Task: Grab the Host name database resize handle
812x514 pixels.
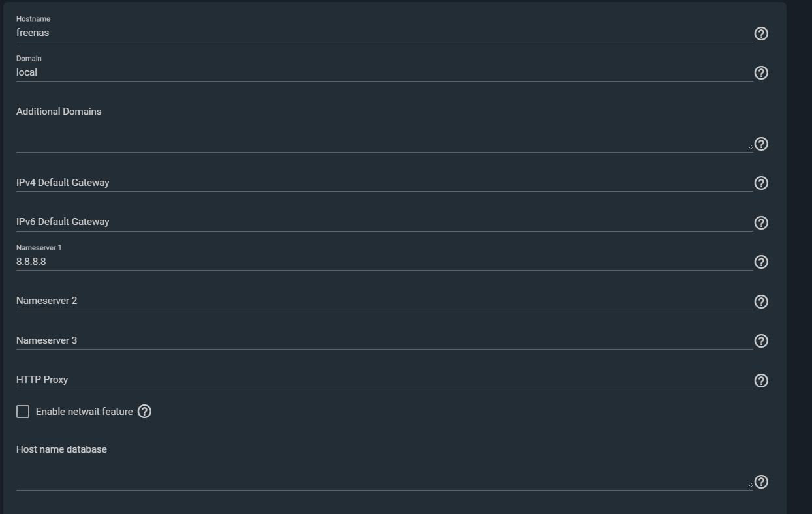Action: [750, 485]
